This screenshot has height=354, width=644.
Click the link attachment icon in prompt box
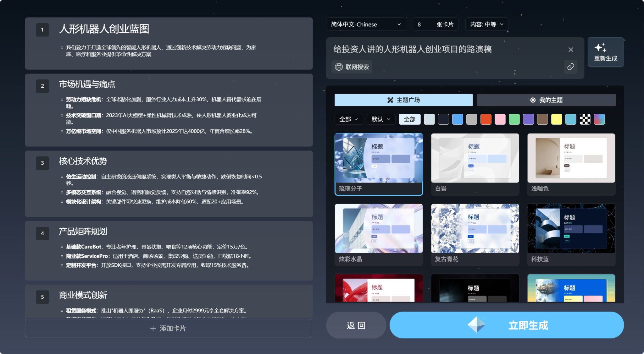571,67
